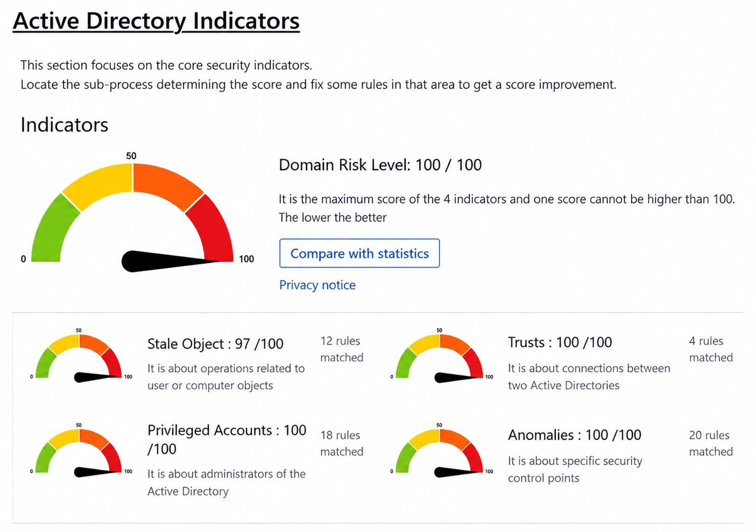The image size is (756, 532).
Task: Select the Trusts gauge chart
Action: (441, 356)
